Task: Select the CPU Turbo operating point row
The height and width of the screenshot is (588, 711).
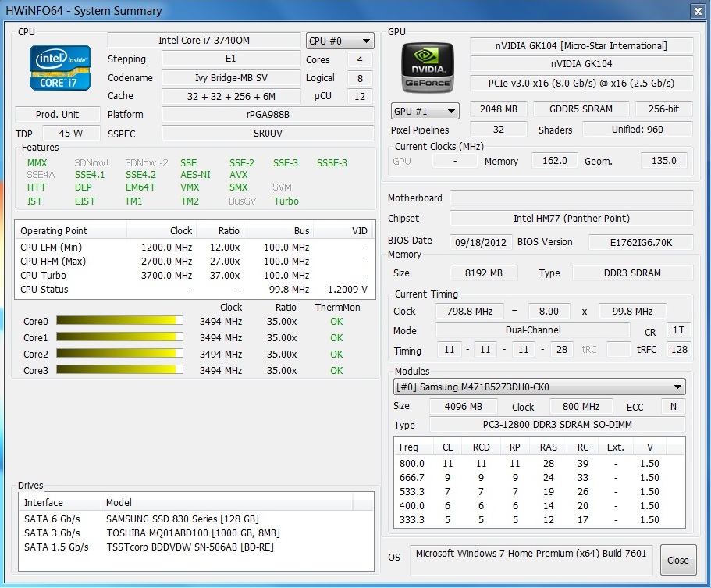Action: (x=194, y=276)
